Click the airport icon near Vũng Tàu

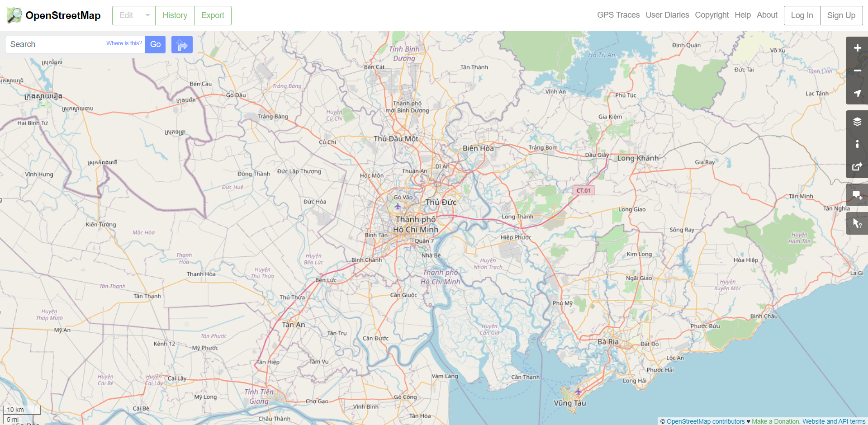[x=578, y=391]
